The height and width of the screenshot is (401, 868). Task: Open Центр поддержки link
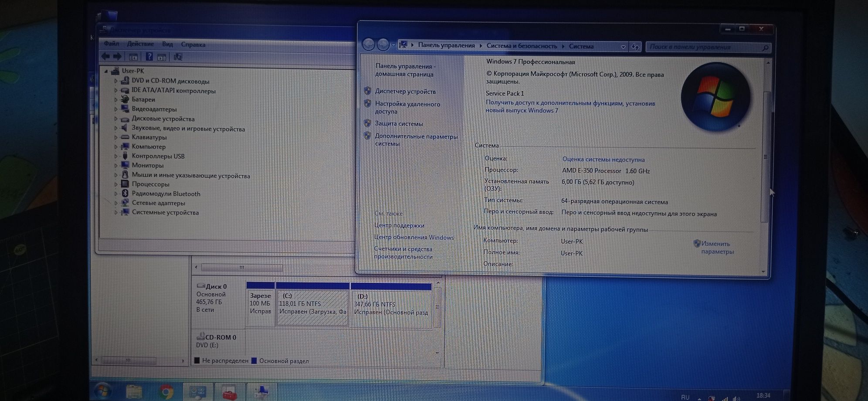[x=399, y=225]
